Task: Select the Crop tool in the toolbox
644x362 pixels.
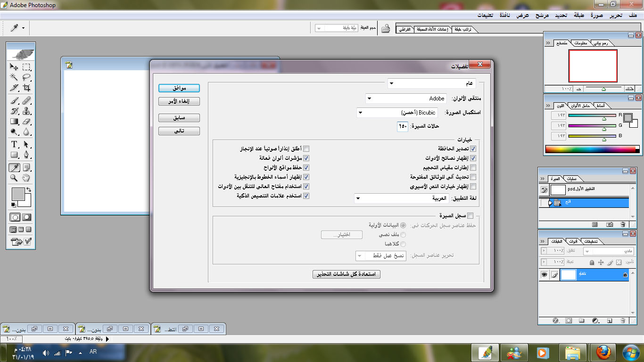Action: pyautogui.click(x=27, y=88)
